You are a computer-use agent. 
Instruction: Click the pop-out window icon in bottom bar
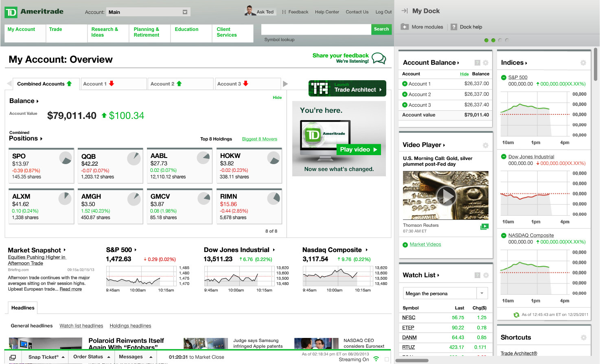(13, 357)
